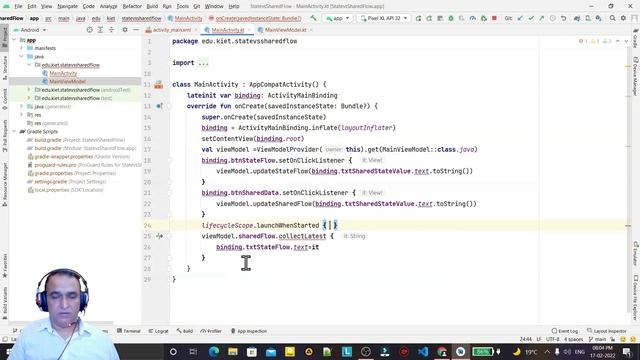Screen dimensions: 640x360
Task: Open the app run configuration dropdown
Action: click(338, 18)
